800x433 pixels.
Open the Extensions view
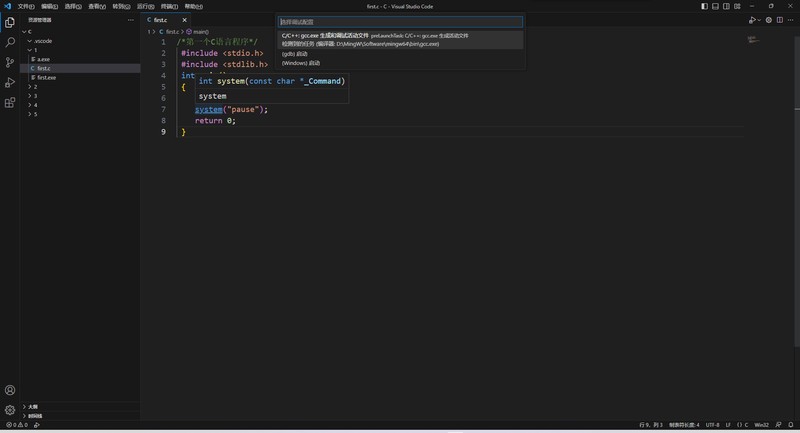click(x=10, y=103)
